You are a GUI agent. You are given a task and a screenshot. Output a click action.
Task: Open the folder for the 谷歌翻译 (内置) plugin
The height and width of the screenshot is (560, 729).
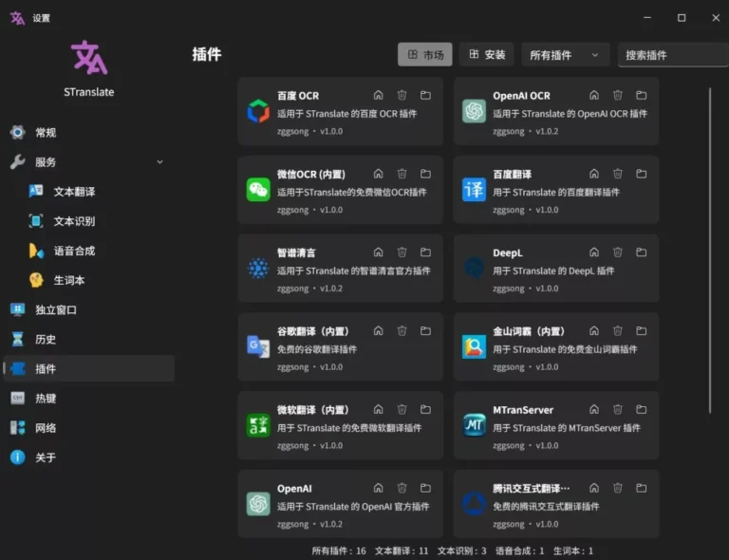tap(425, 331)
